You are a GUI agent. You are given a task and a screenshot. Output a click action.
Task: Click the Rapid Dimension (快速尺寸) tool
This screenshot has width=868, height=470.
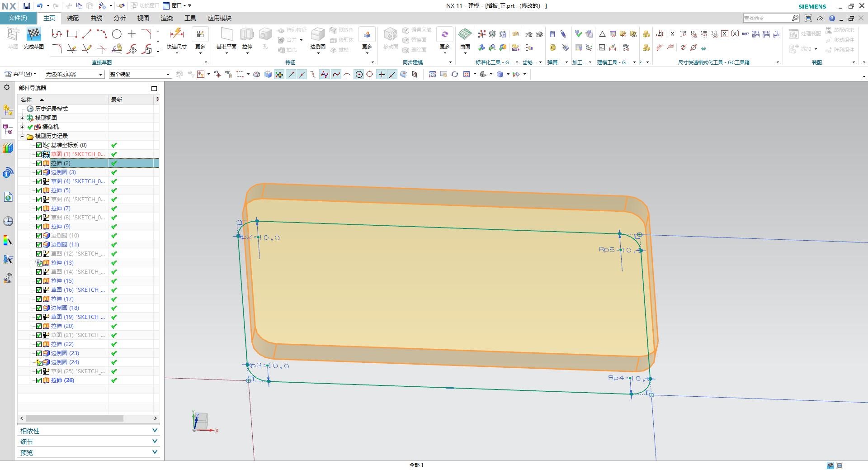coord(176,38)
